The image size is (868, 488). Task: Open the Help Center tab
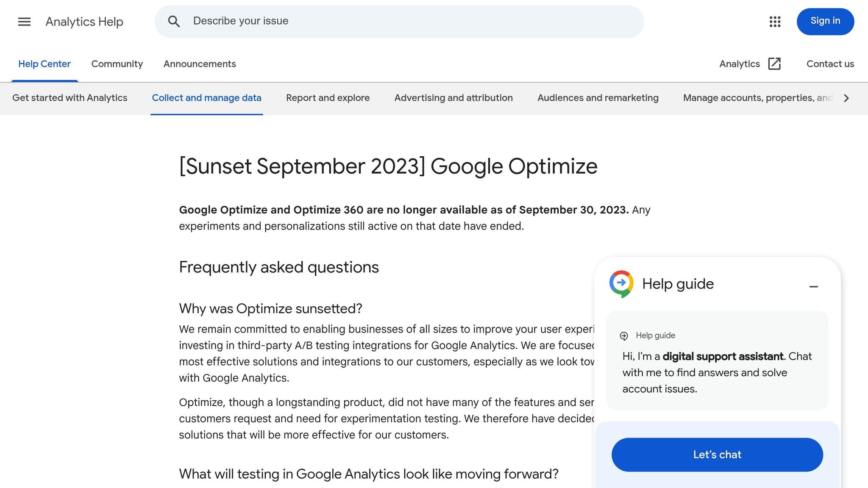44,64
